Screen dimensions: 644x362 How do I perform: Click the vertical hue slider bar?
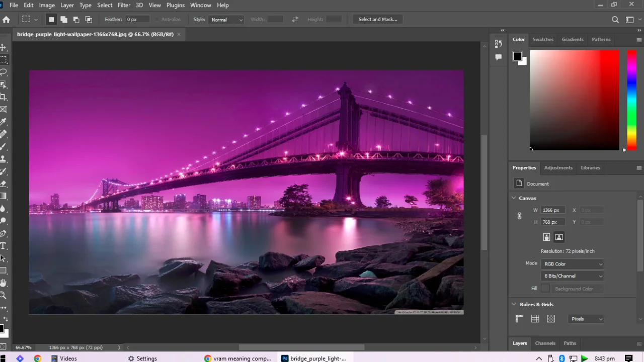click(x=631, y=100)
